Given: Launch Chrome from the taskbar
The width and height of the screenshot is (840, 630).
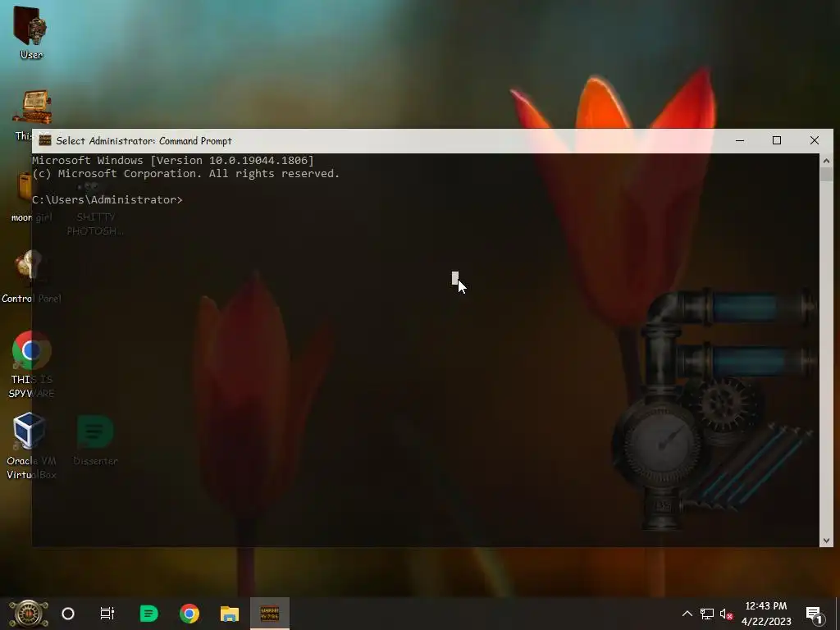Looking at the screenshot, I should [189, 614].
